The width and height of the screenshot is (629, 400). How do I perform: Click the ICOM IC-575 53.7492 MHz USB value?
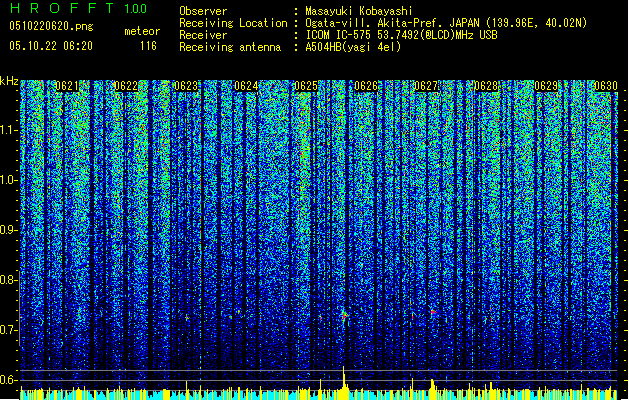click(x=401, y=35)
